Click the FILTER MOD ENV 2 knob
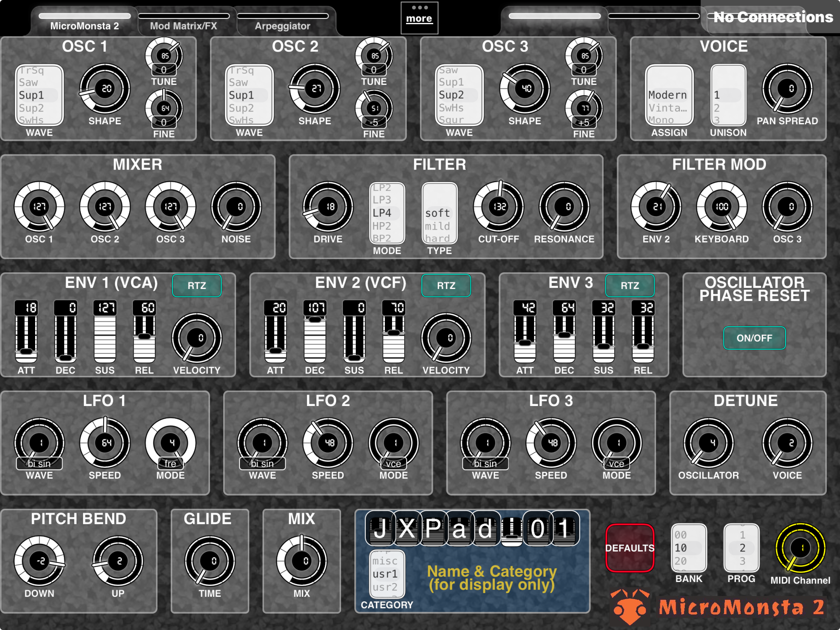Image resolution: width=840 pixels, height=630 pixels. [x=656, y=207]
